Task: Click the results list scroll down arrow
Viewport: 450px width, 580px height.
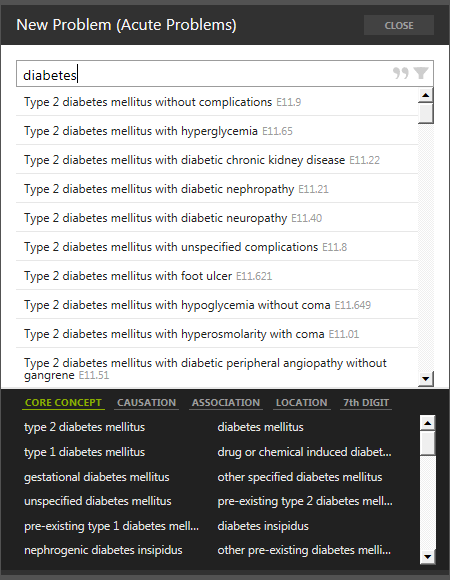Action: (426, 378)
